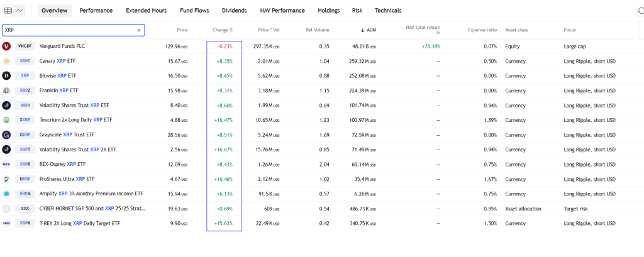Viewport: 644px width, 257px height.
Task: Select the +16.67% change value
Action: (x=223, y=150)
